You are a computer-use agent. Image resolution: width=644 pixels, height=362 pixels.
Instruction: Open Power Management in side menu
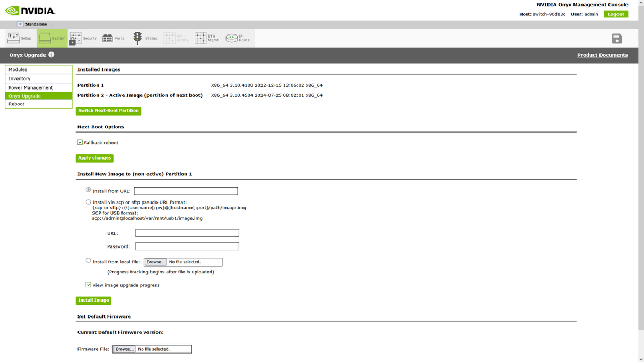pyautogui.click(x=39, y=87)
